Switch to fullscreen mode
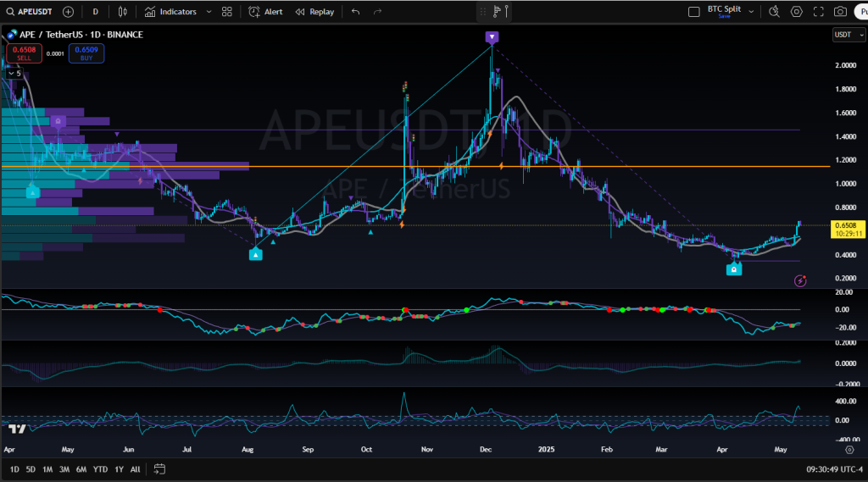The height and width of the screenshot is (482, 868). point(819,12)
